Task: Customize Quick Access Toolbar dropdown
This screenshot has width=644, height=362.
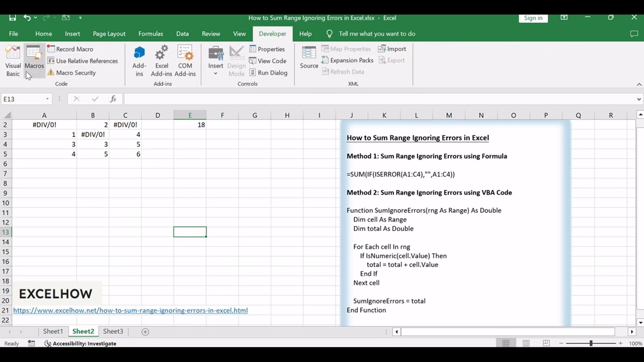Action: [x=80, y=18]
